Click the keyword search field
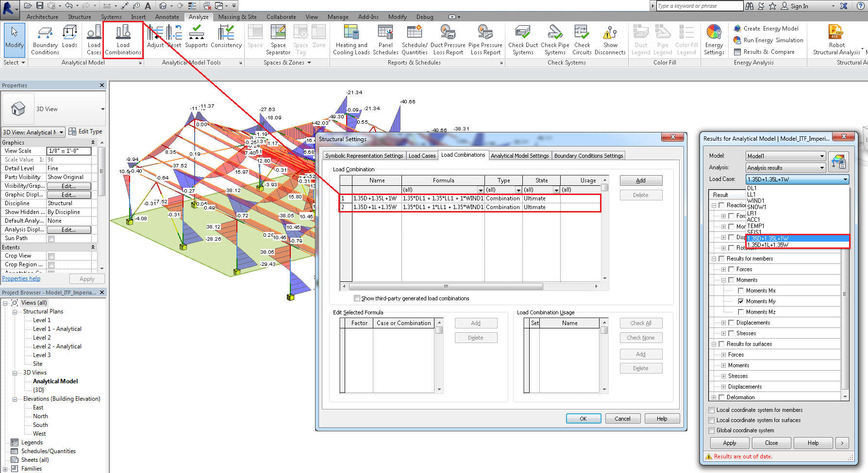The height and width of the screenshot is (473, 868). (x=699, y=6)
